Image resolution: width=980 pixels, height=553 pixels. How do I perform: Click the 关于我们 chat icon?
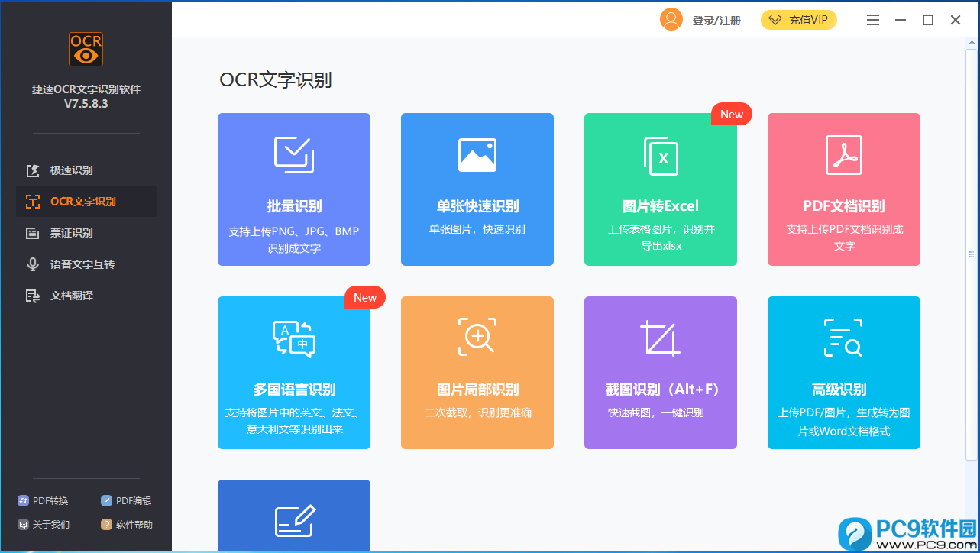[23, 525]
